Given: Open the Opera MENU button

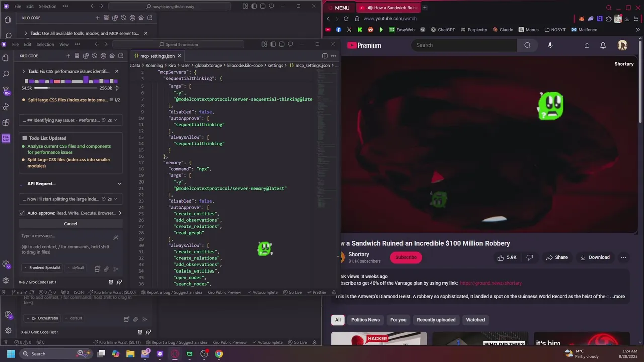Looking at the screenshot, I should [x=338, y=8].
